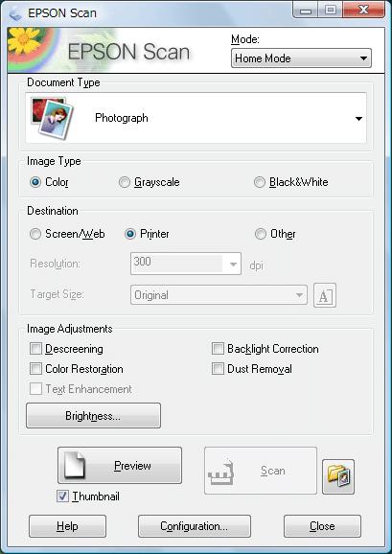Click the Scan button
Viewport: 392px width, 554px height.
[x=261, y=471]
